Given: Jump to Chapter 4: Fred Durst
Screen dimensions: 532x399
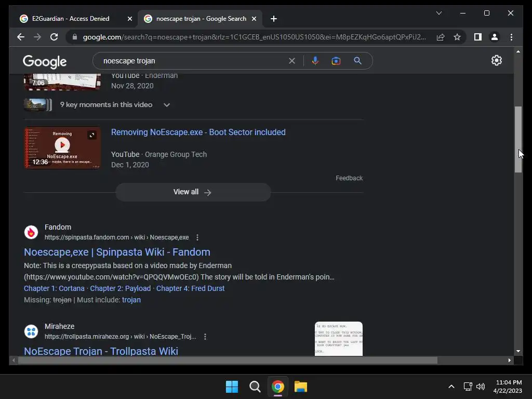Looking at the screenshot, I should [190, 288].
